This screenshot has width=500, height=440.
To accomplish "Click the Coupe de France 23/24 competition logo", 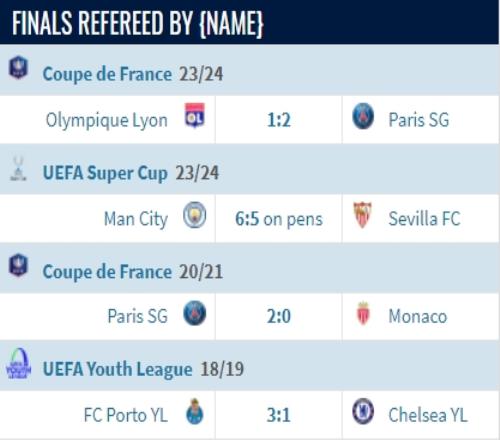I will click(18, 67).
